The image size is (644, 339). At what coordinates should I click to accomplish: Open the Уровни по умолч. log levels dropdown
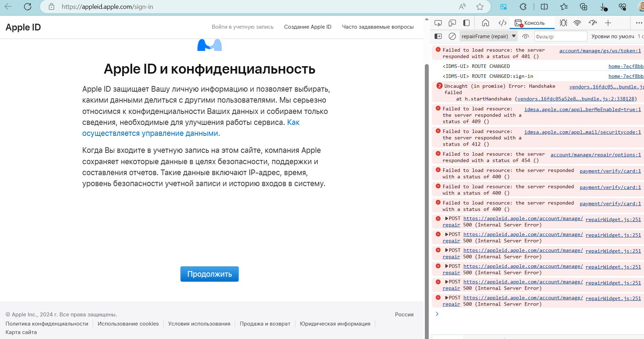click(x=614, y=36)
